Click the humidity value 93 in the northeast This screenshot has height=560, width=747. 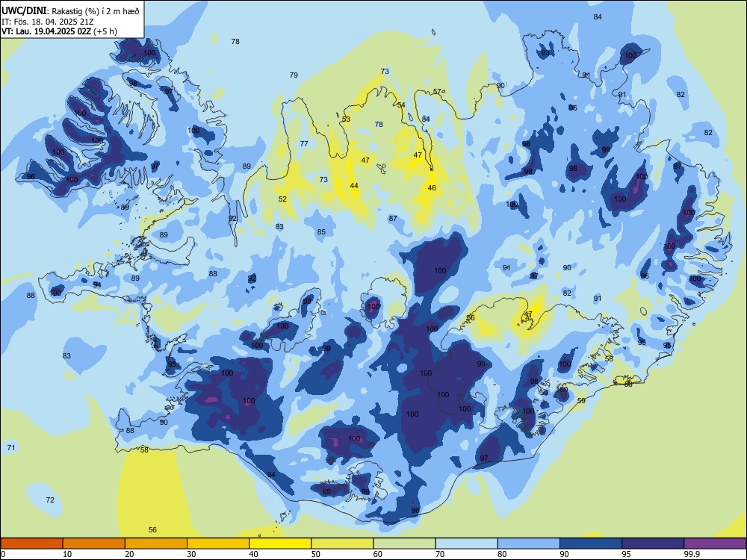(545, 53)
